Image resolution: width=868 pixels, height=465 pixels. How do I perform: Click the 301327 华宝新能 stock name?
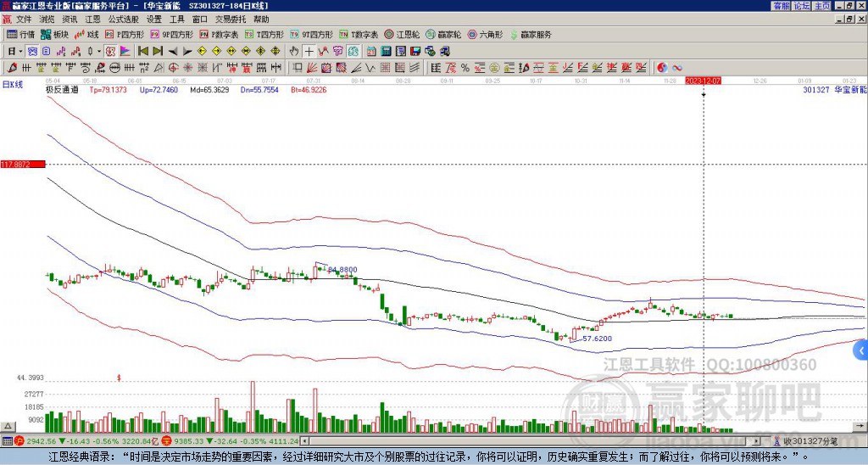835,89
